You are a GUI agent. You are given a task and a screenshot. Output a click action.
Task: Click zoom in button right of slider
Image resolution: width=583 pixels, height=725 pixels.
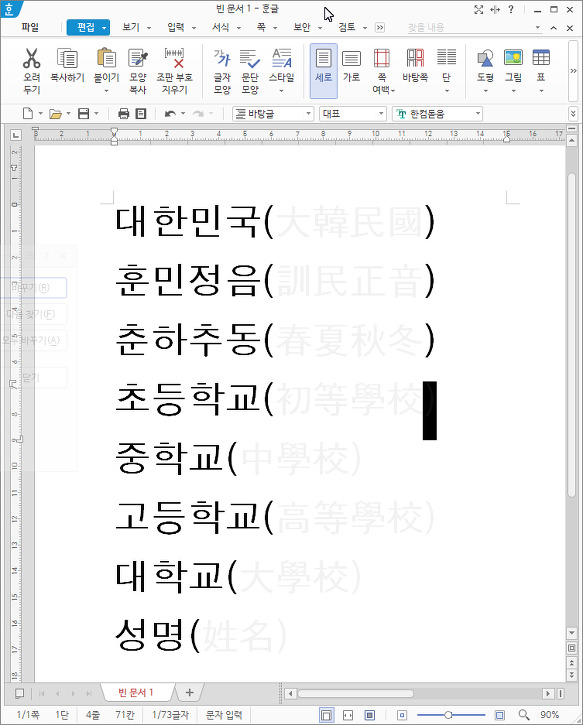point(500,715)
